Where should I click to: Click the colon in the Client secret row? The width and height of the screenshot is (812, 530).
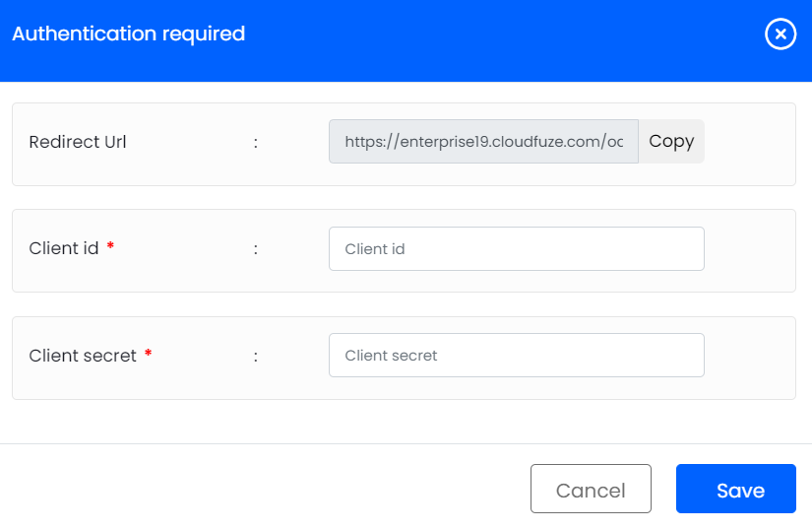tap(256, 357)
